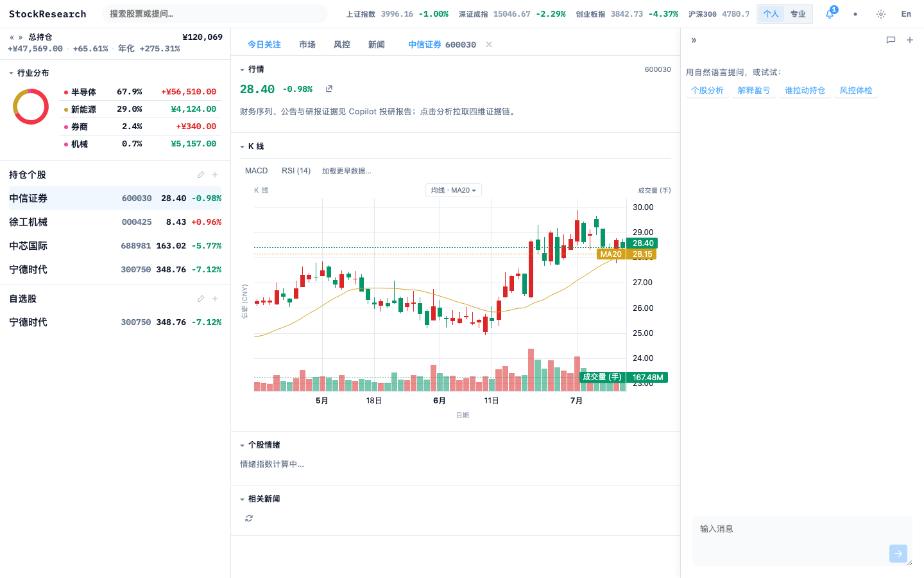The height and width of the screenshot is (578, 924).
Task: Focus the 搜索股票或提问 search box
Action: pyautogui.click(x=215, y=14)
